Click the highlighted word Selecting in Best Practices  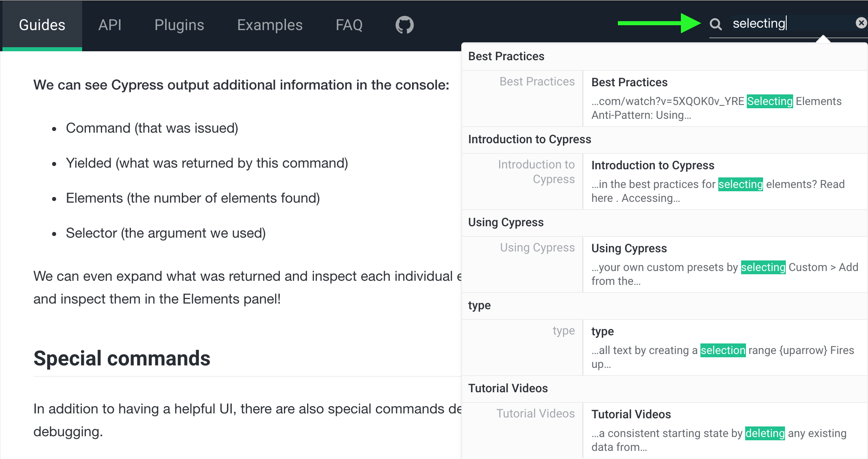click(769, 101)
